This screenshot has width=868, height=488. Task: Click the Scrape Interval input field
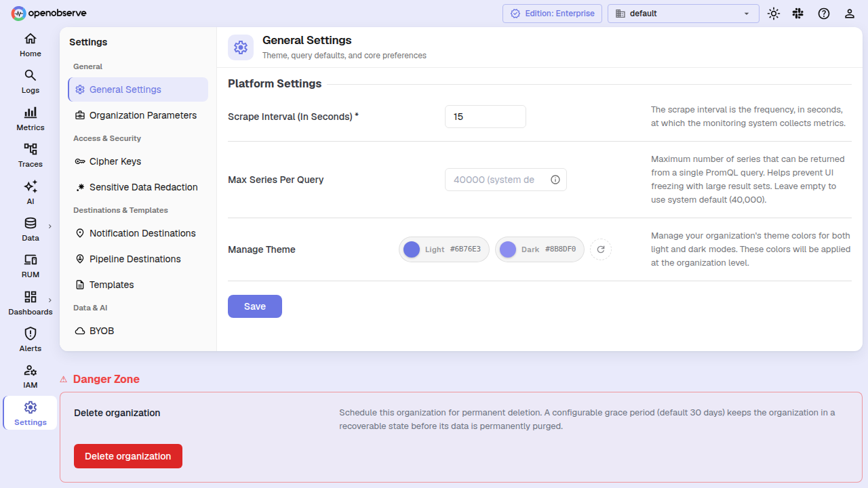pyautogui.click(x=486, y=117)
